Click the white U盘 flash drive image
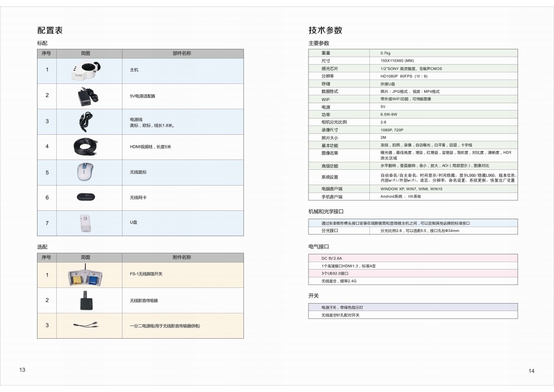 point(84,223)
